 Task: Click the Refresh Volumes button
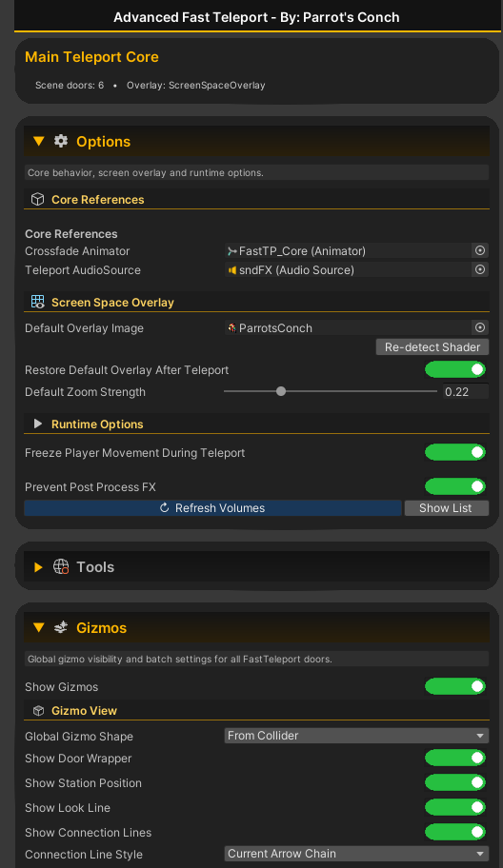tap(212, 507)
